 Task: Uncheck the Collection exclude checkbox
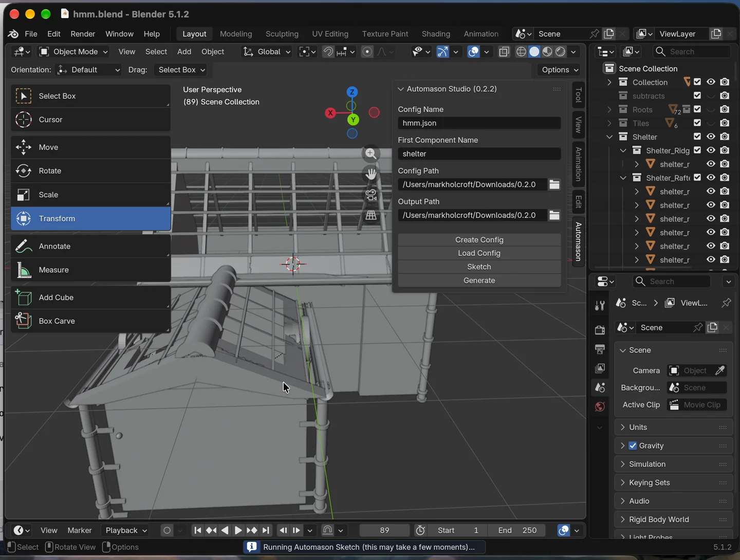click(697, 82)
